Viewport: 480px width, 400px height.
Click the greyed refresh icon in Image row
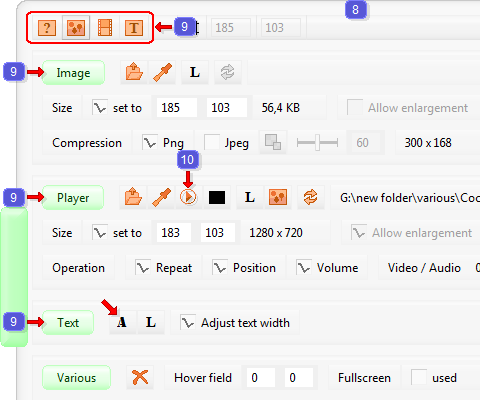pyautogui.click(x=227, y=72)
